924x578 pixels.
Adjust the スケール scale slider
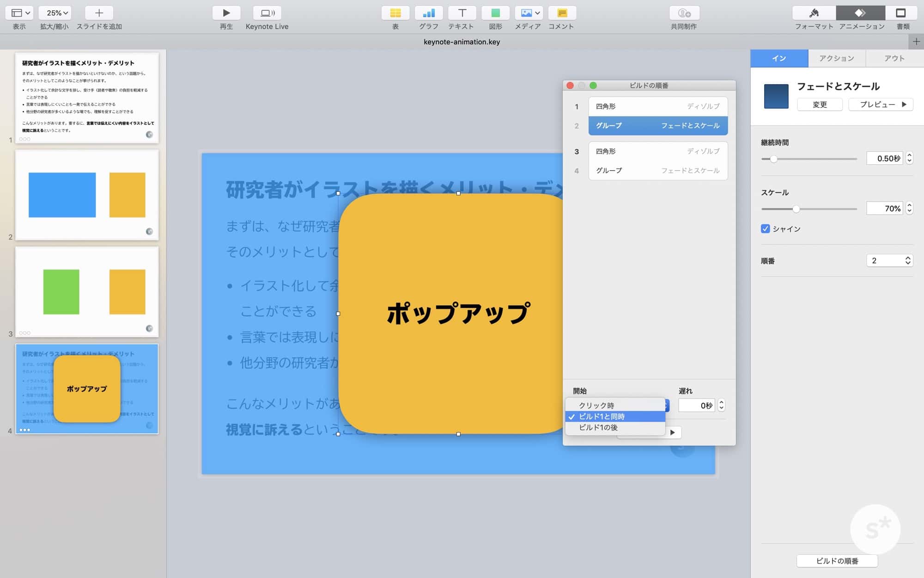(796, 209)
